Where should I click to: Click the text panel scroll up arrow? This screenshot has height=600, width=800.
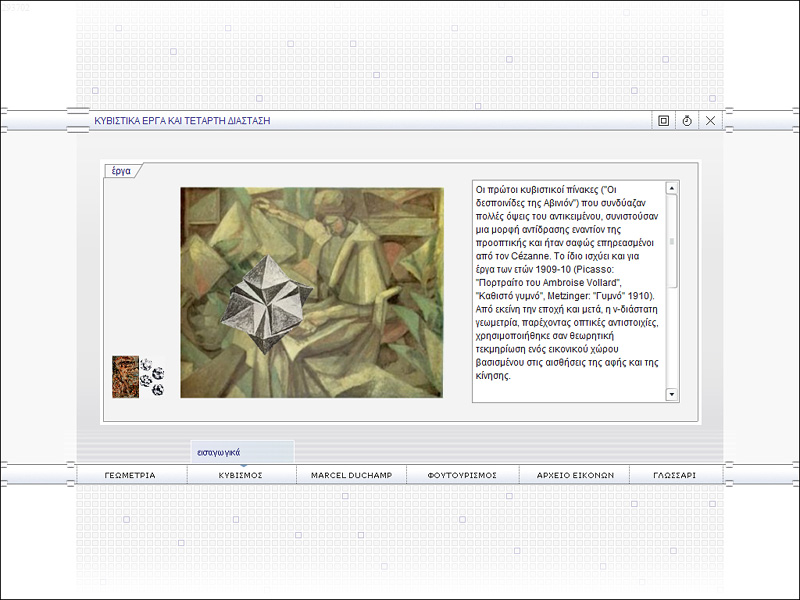point(672,188)
